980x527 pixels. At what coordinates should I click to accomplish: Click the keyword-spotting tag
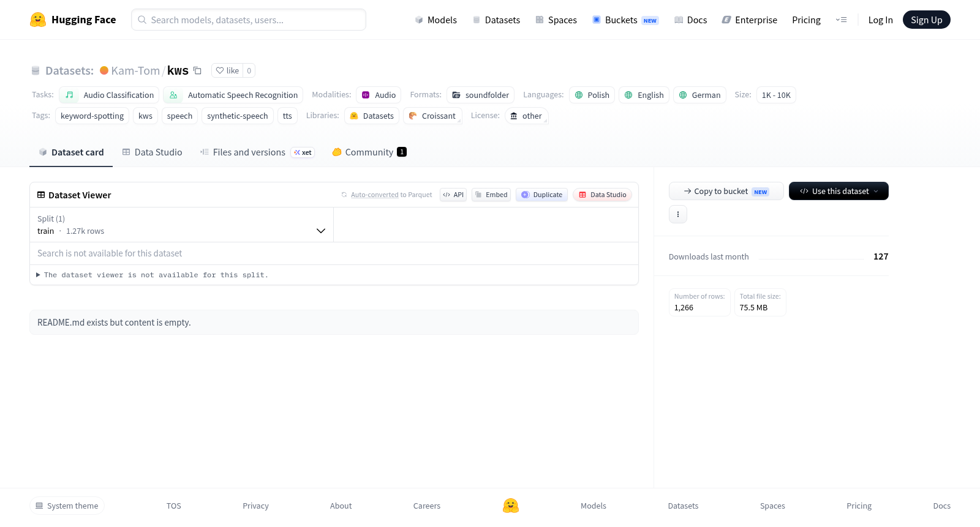tap(92, 116)
